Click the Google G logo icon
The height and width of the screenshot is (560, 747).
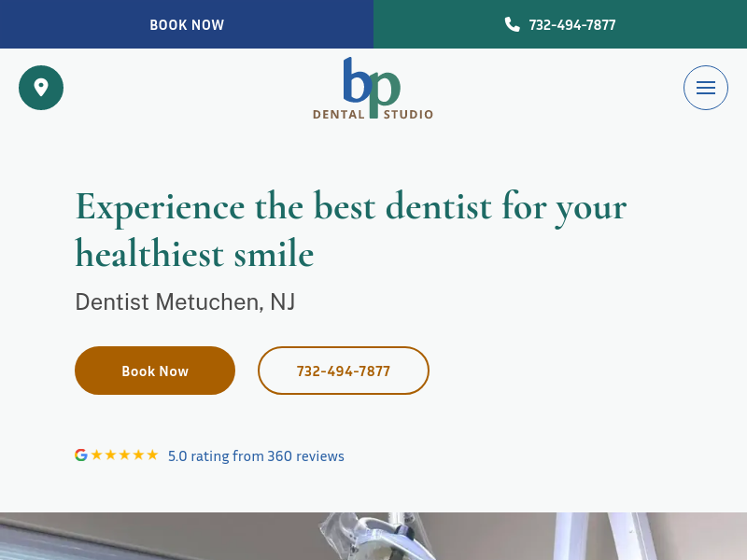click(x=81, y=455)
